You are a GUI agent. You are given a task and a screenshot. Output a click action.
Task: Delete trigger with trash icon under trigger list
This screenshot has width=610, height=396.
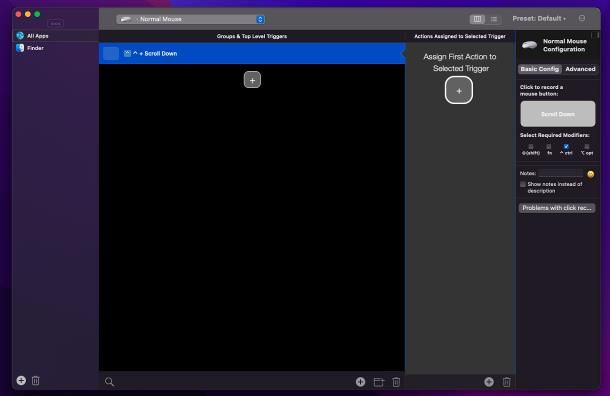pos(396,382)
